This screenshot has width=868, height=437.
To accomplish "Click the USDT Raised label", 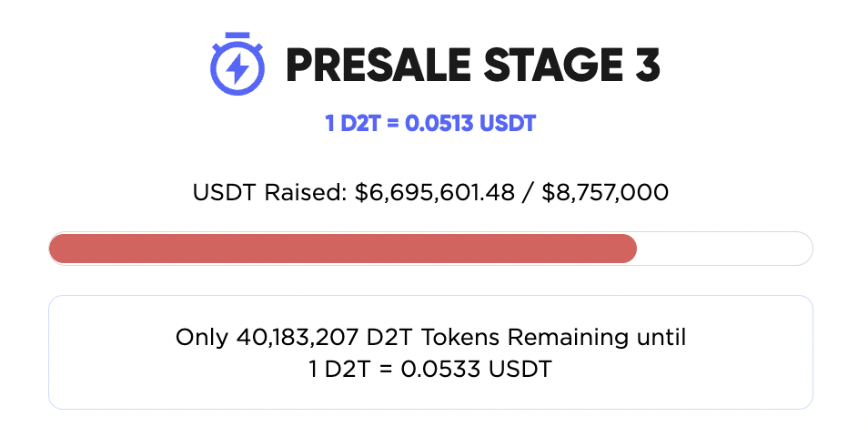I will [269, 192].
